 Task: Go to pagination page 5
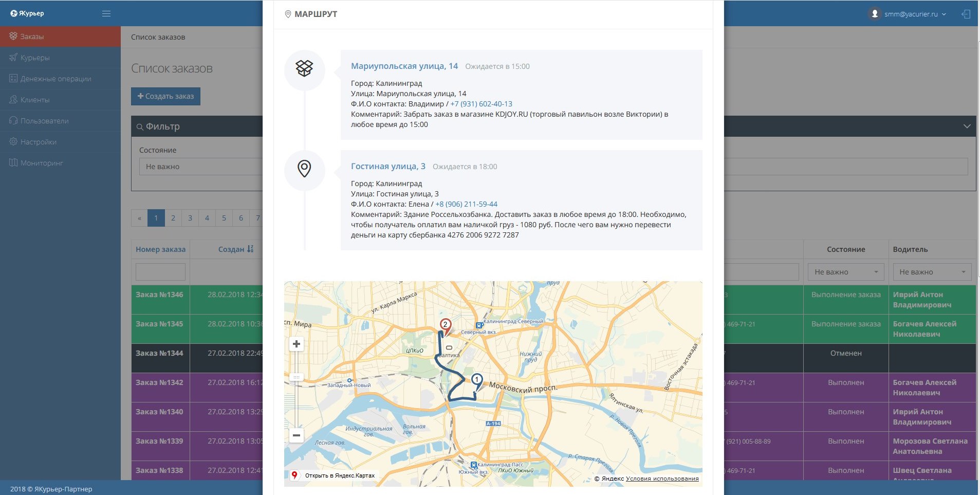[x=224, y=218]
